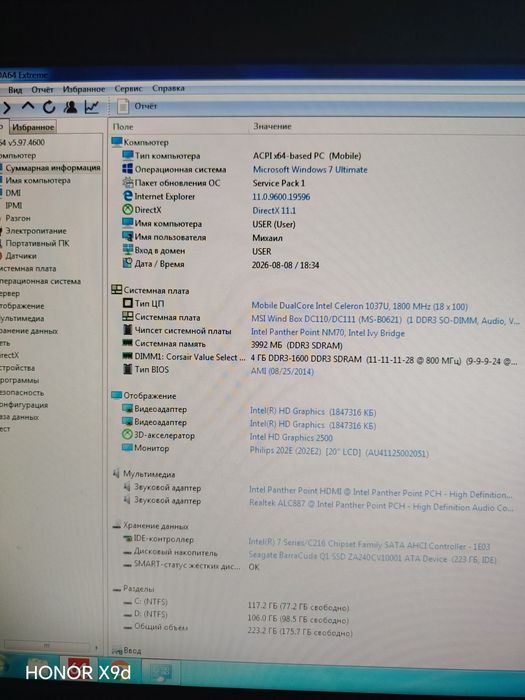This screenshot has height=700, width=525.
Task: Open the red app icon in taskbar
Action: [x=78, y=669]
